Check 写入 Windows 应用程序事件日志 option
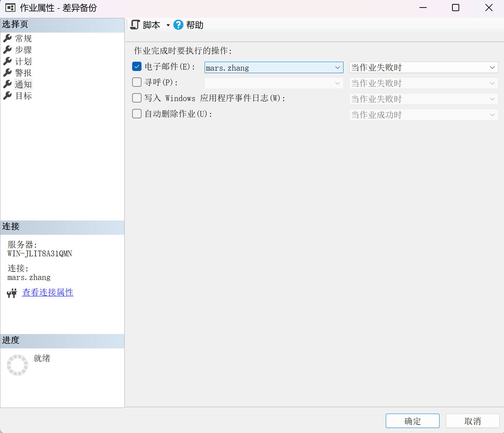Screen dimensions: 504x433 (137, 98)
